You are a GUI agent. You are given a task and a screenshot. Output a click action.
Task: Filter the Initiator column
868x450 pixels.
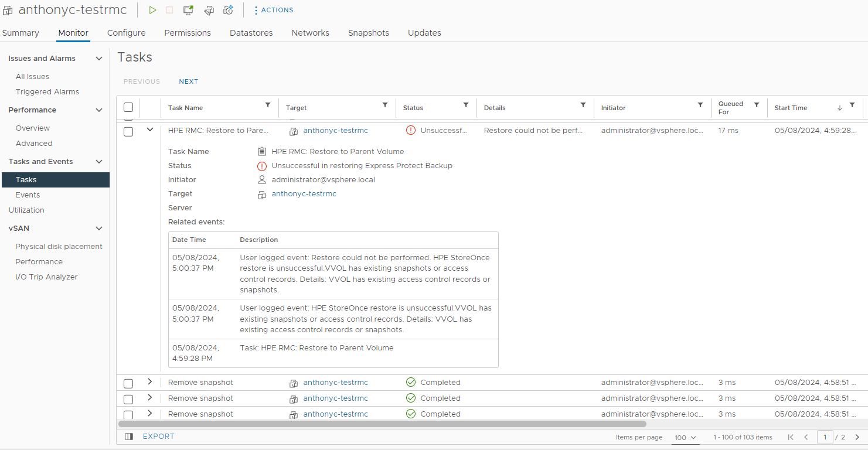point(700,105)
